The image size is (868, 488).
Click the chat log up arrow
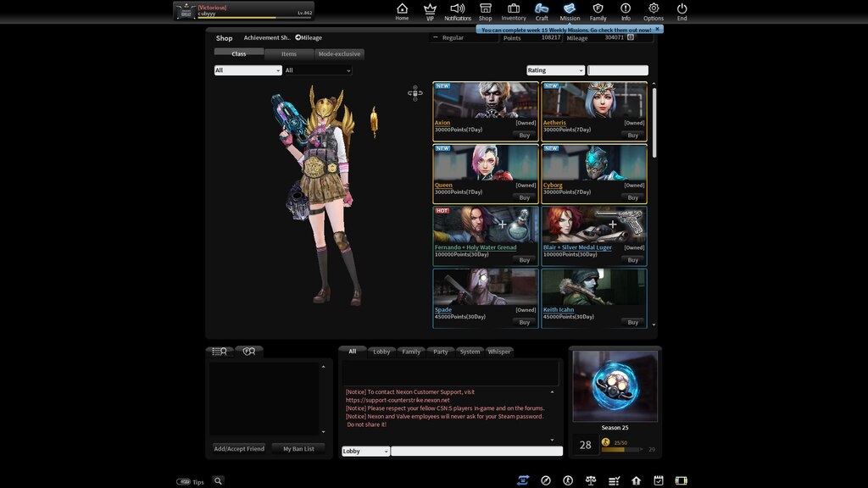pyautogui.click(x=552, y=391)
